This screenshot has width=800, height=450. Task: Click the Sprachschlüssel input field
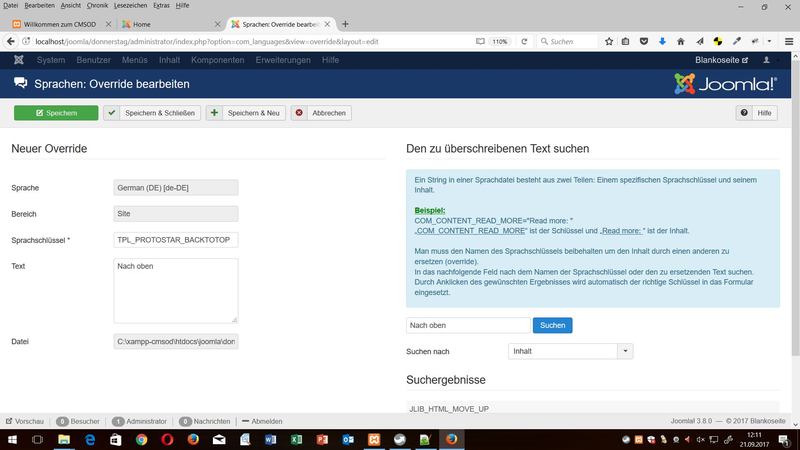[x=176, y=240]
